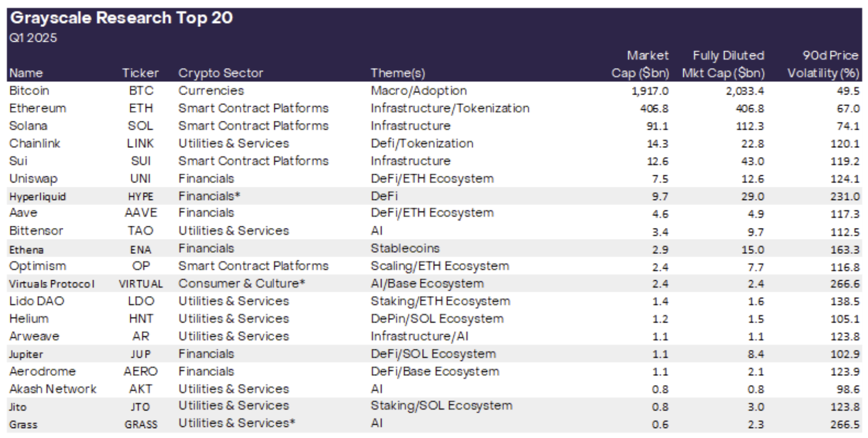Select the Crypto Sector column header
The height and width of the screenshot is (438, 868).
coord(221,73)
